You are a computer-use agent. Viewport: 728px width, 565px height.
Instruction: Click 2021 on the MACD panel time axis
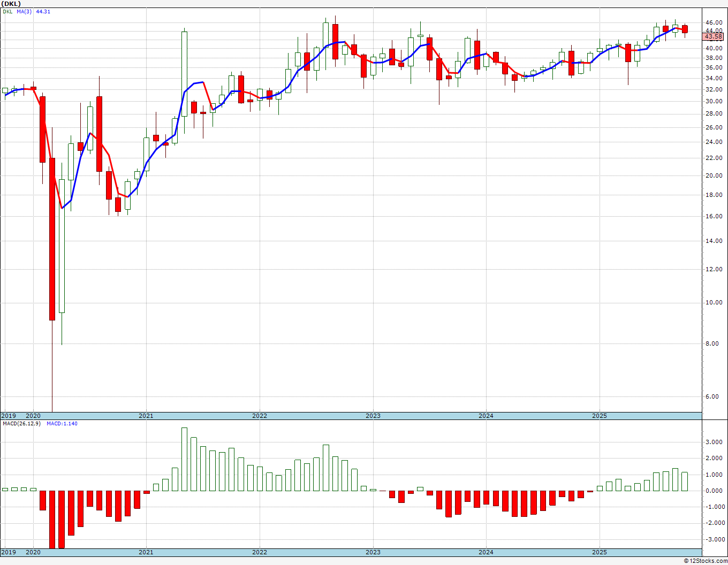(x=146, y=552)
